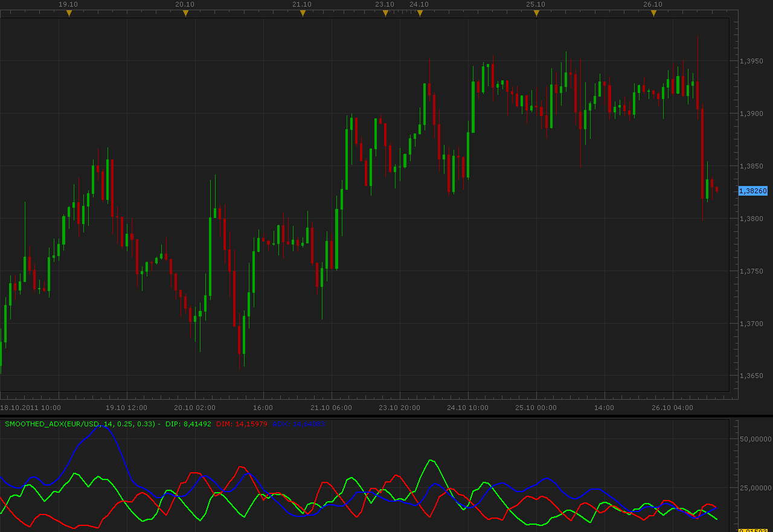Click the green DIP value label
Image resolution: width=773 pixels, height=532 pixels.
188,424
